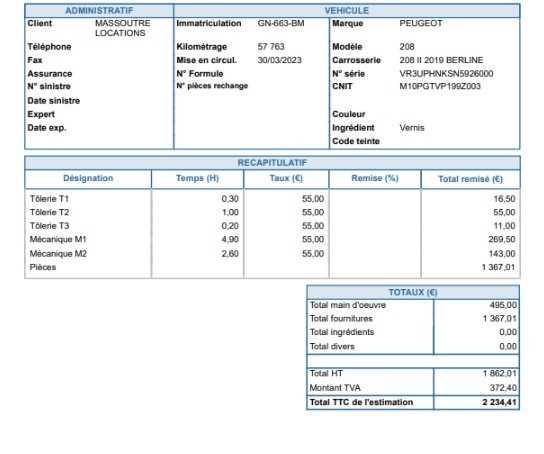The height and width of the screenshot is (454, 544).
Task: Click the Taux (€) column header
Action: click(286, 178)
